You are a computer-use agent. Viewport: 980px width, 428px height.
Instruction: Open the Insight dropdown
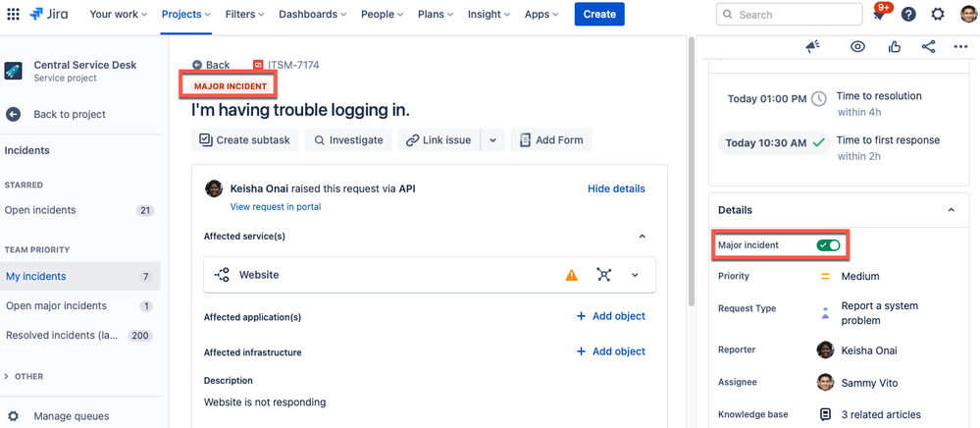pyautogui.click(x=489, y=14)
